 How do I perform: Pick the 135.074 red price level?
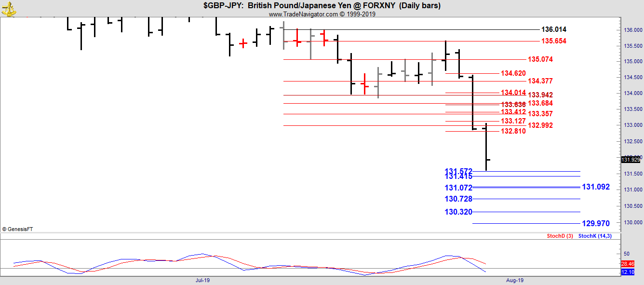point(540,60)
